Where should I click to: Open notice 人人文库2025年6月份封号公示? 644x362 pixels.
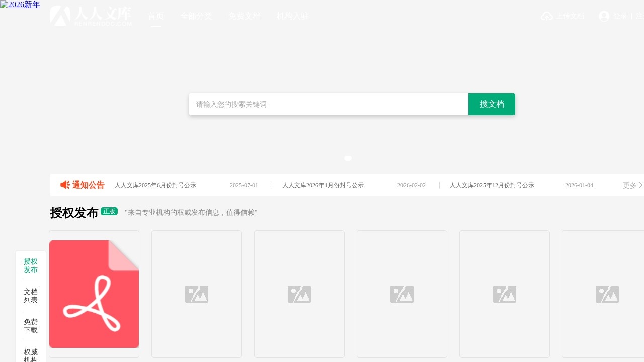pyautogui.click(x=155, y=185)
